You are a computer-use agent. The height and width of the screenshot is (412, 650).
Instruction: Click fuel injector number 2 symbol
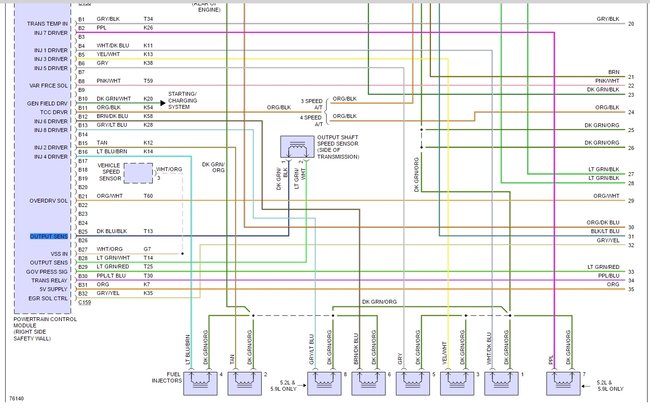point(245,383)
